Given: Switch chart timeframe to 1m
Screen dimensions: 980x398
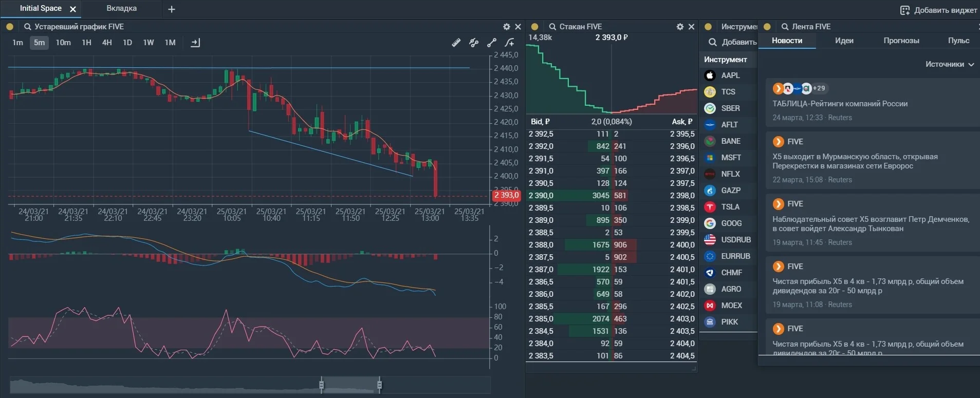Looking at the screenshot, I should [x=17, y=43].
